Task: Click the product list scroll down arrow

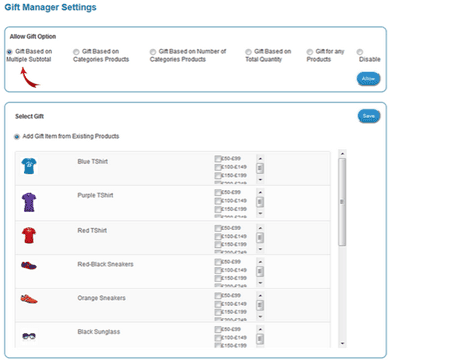Action: [342, 344]
